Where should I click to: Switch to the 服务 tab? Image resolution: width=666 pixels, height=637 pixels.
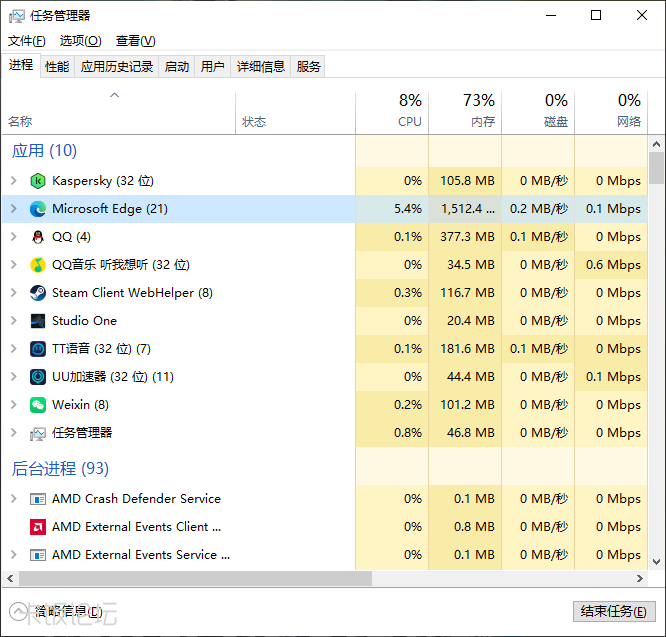(x=308, y=67)
